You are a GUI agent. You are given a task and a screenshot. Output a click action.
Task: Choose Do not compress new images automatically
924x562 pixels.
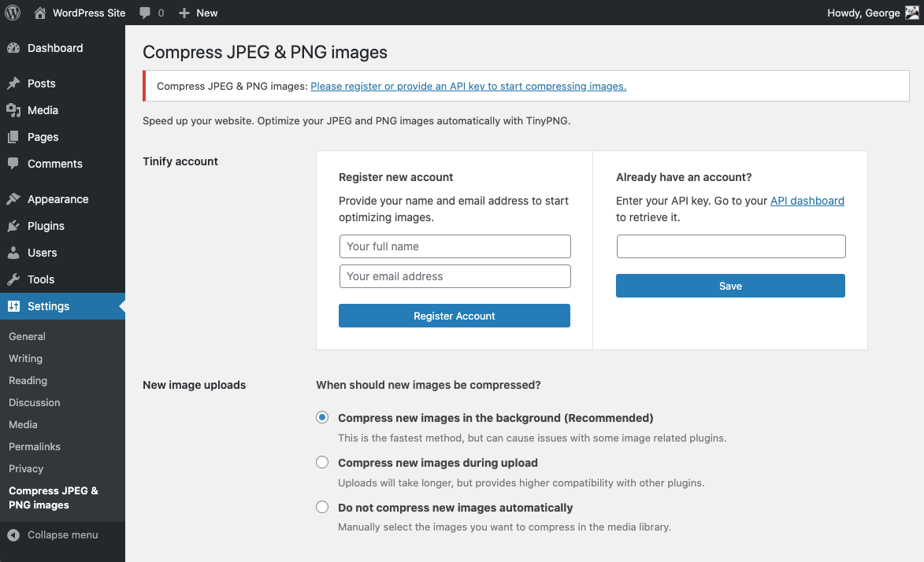pyautogui.click(x=322, y=508)
